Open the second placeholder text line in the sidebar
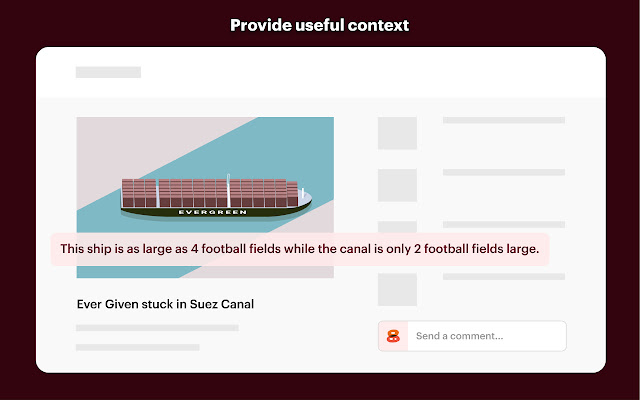640x400 pixels. [504, 172]
